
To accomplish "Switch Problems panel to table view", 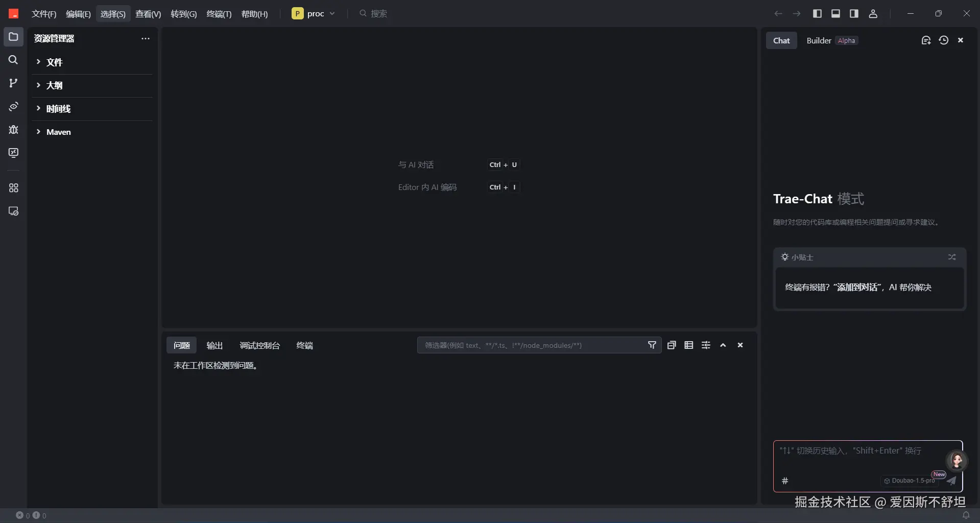I will tap(689, 345).
